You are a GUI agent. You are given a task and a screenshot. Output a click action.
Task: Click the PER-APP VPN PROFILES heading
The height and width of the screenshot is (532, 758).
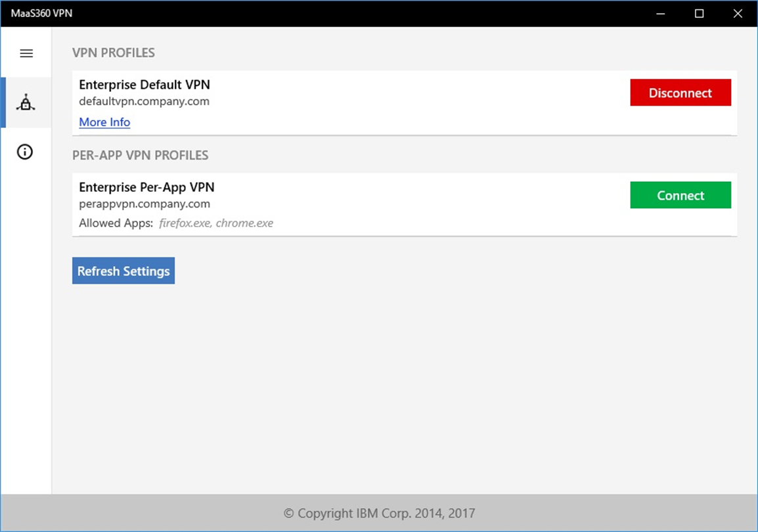coord(140,155)
